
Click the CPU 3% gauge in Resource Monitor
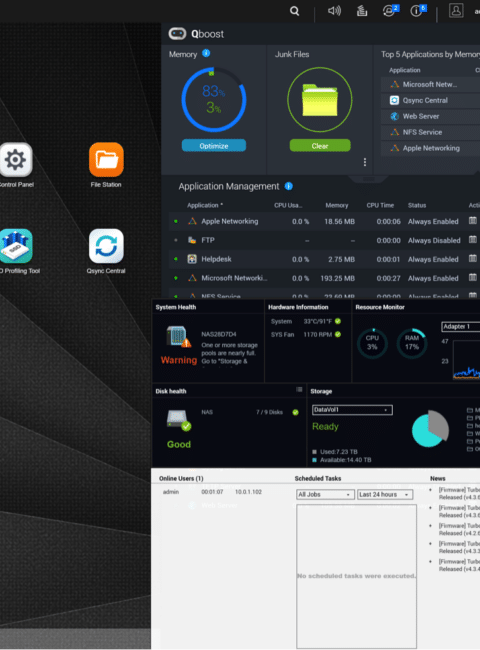click(x=372, y=343)
